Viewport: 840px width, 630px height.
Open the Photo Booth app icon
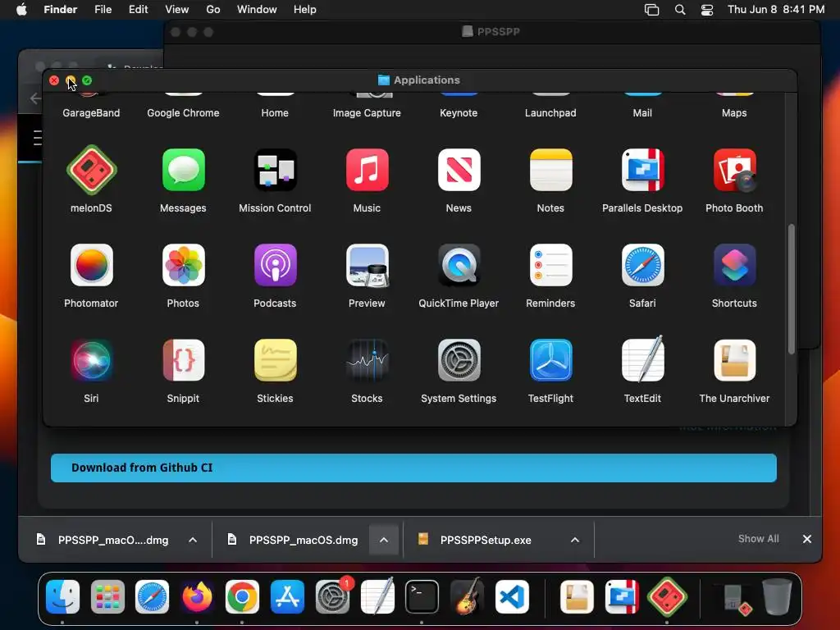[x=734, y=170]
